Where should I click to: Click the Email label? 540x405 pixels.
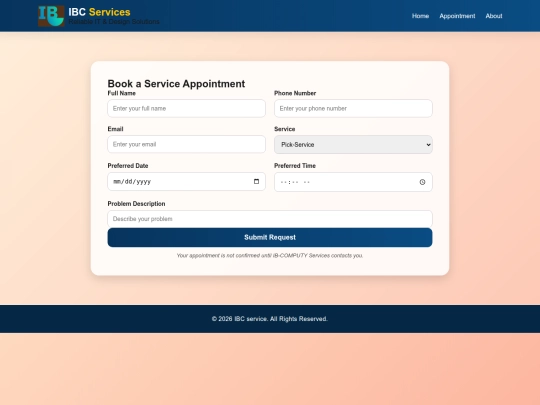coord(115,129)
